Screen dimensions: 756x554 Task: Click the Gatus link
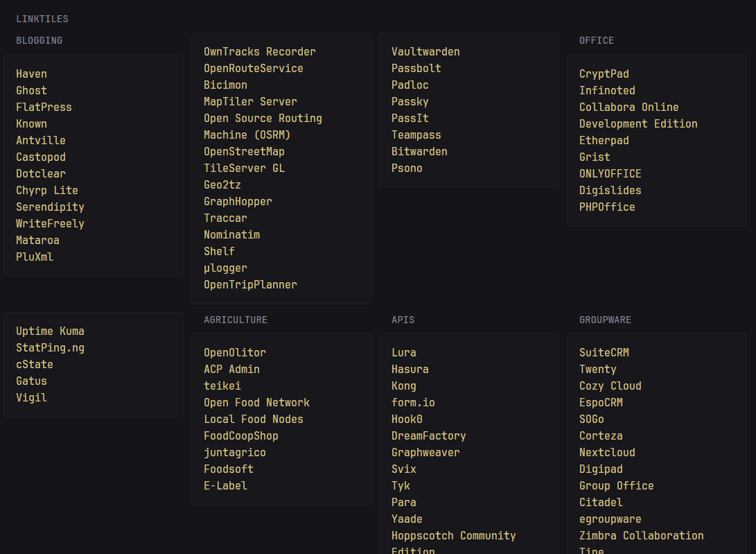(x=31, y=381)
